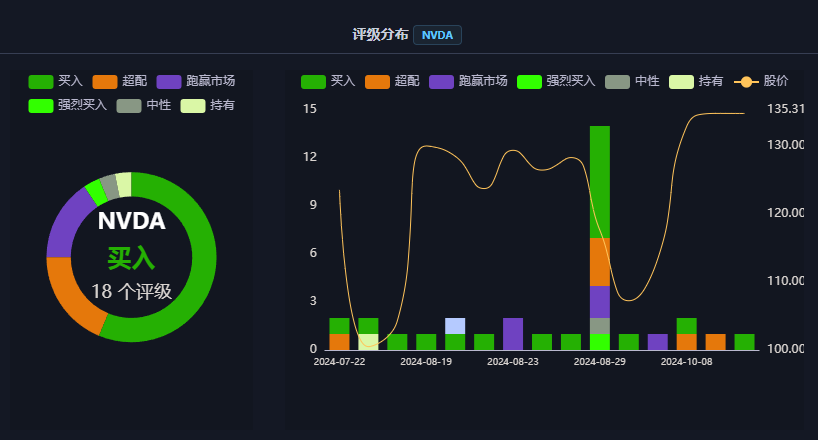Toggle the 股价 line series legend icon

pyautogui.click(x=747, y=82)
